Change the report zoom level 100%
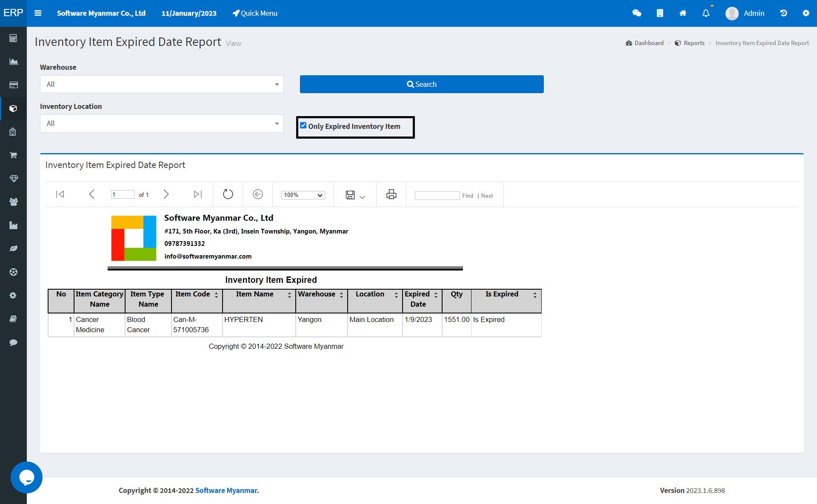Screen dimensions: 817x504 (303, 195)
